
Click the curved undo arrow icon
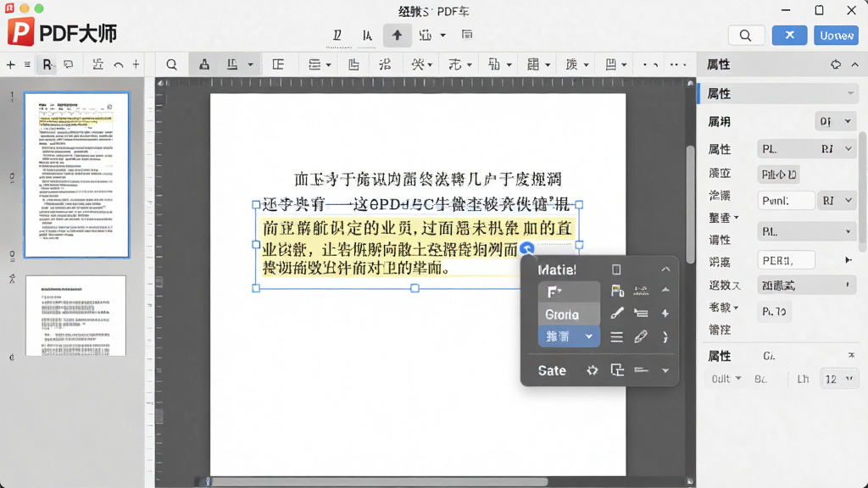[119, 65]
